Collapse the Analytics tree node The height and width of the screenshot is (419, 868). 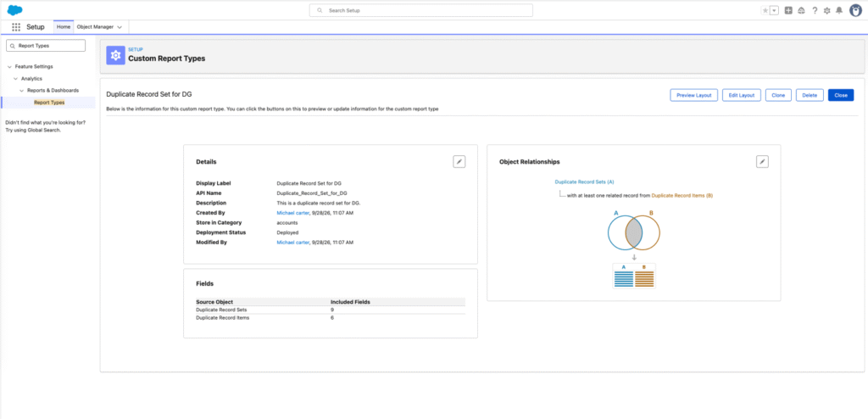point(15,79)
